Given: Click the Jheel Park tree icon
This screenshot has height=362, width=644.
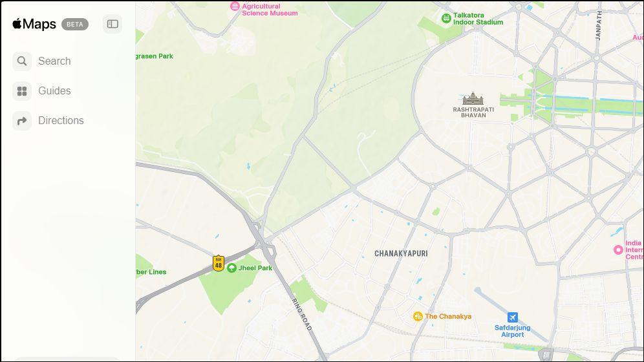Looking at the screenshot, I should pyautogui.click(x=231, y=268).
